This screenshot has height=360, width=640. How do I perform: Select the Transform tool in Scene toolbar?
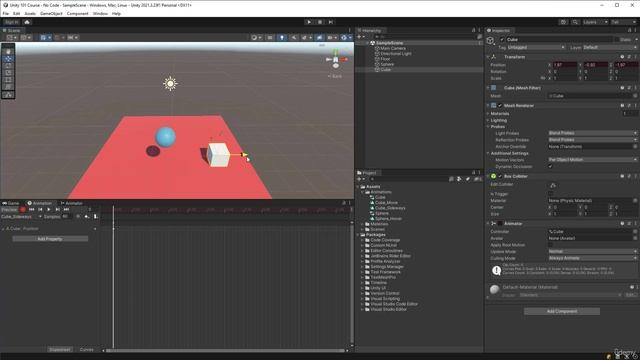8,87
